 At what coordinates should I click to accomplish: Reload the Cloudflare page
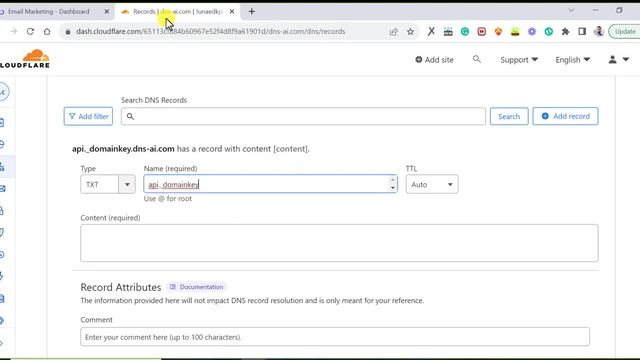pyautogui.click(x=30, y=31)
